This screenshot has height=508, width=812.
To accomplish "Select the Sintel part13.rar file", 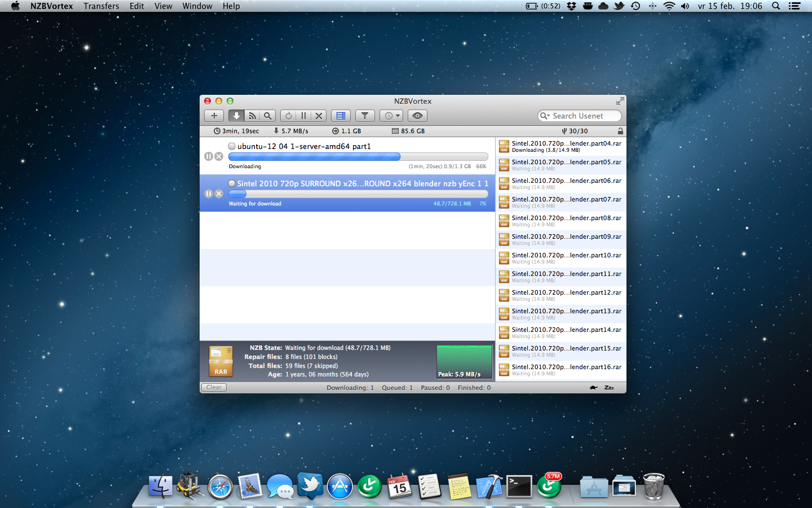I will (561, 314).
